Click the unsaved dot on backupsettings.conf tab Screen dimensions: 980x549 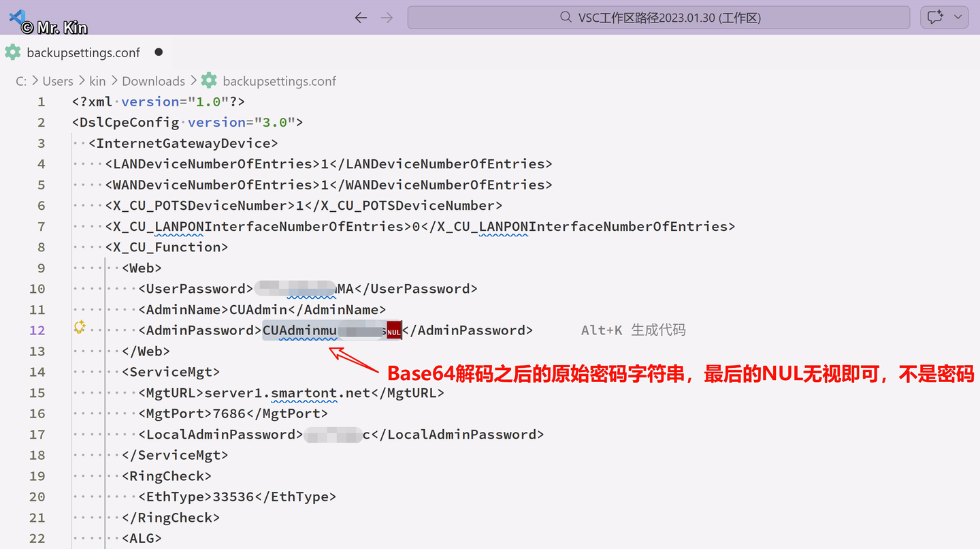159,52
